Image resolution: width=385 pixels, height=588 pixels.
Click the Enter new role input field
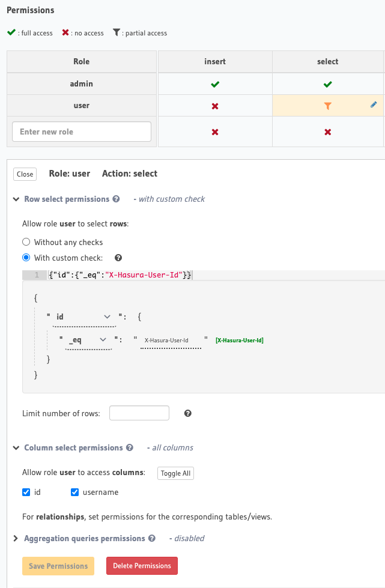82,132
